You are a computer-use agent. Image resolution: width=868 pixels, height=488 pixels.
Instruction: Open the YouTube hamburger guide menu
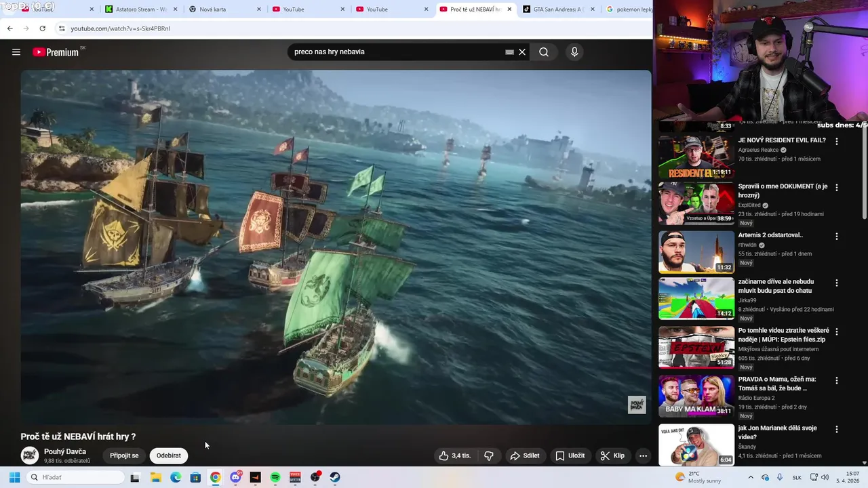pyautogui.click(x=16, y=52)
